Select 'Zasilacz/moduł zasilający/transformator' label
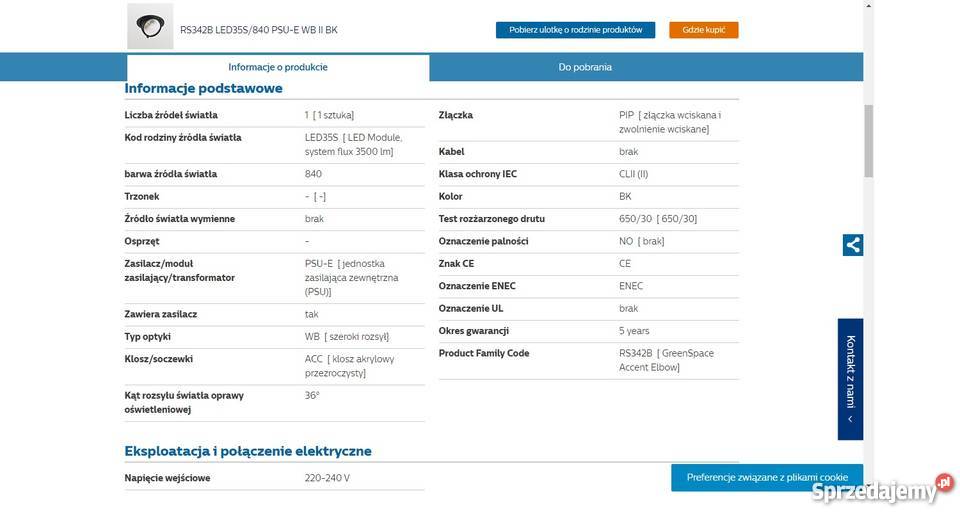The height and width of the screenshot is (512, 960). pyautogui.click(x=179, y=271)
